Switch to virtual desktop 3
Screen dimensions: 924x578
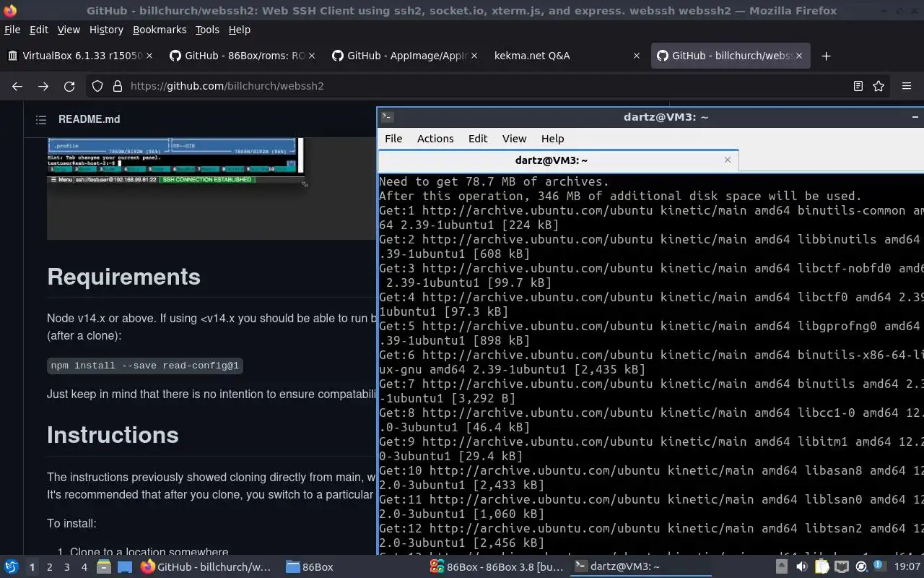(66, 567)
